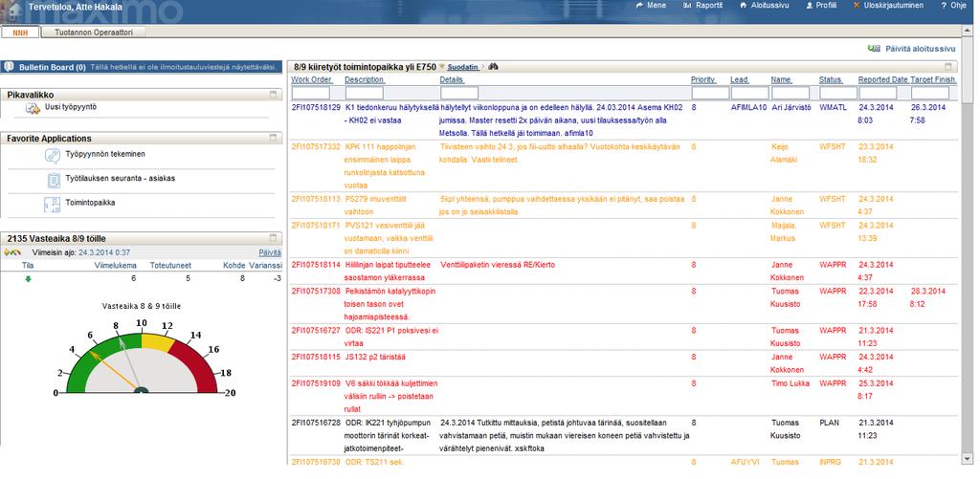Click the green down-arrow Tila indicator
Viewport: 980px width, 479px height.
point(28,279)
